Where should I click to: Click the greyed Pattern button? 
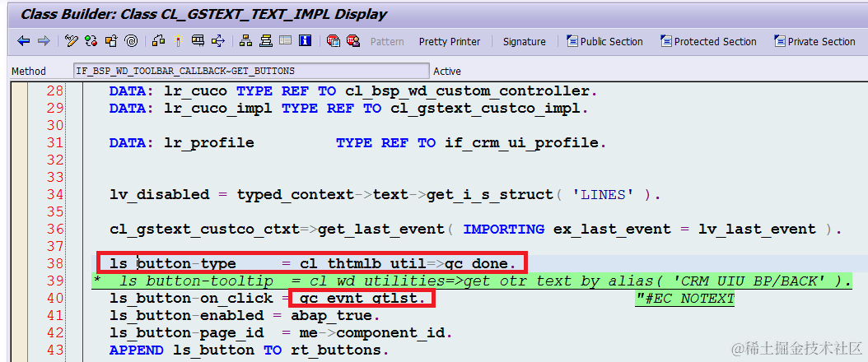point(387,41)
